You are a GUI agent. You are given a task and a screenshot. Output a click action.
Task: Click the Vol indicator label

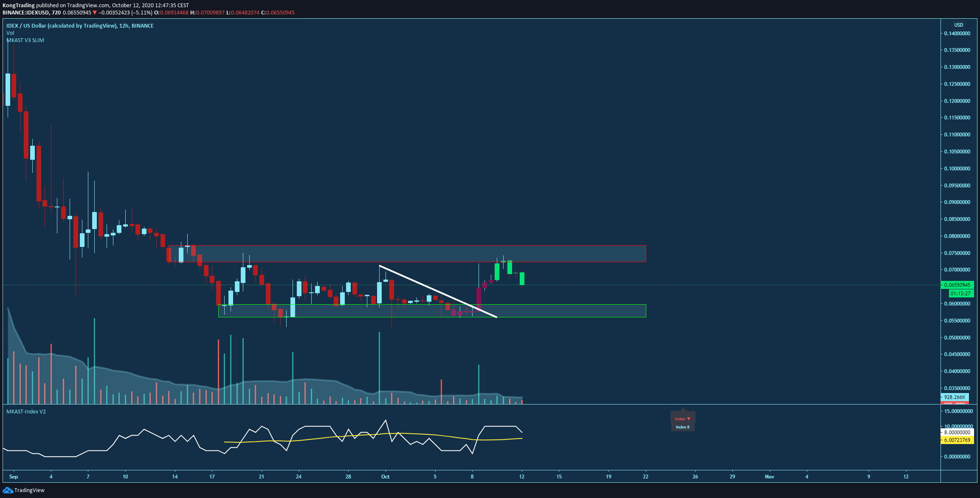[x=10, y=33]
